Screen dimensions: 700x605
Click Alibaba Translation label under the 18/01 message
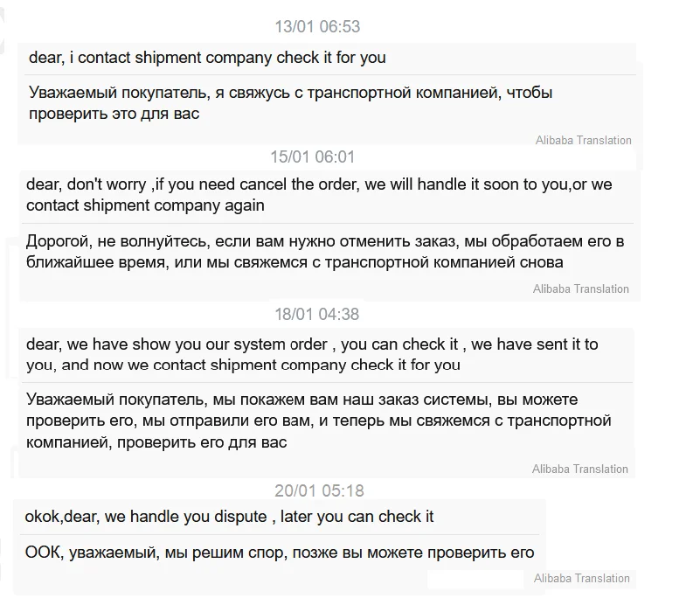(x=579, y=469)
